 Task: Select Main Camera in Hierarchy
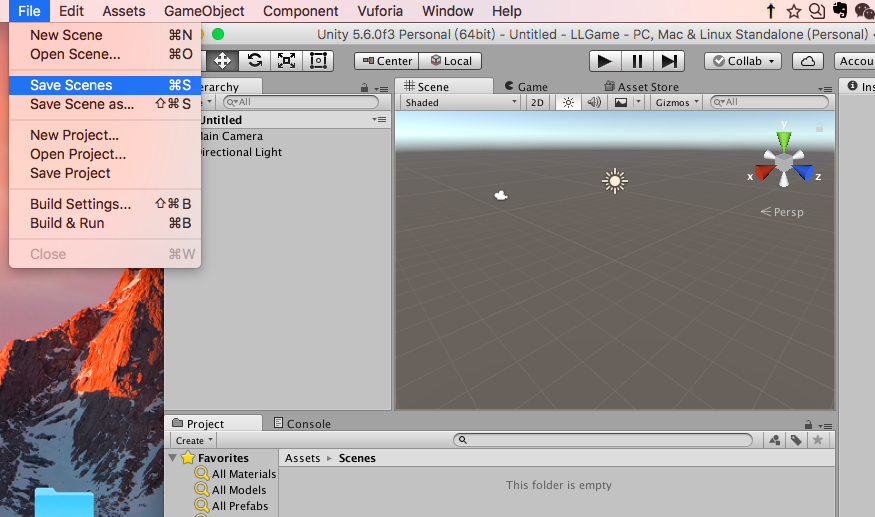(x=231, y=136)
